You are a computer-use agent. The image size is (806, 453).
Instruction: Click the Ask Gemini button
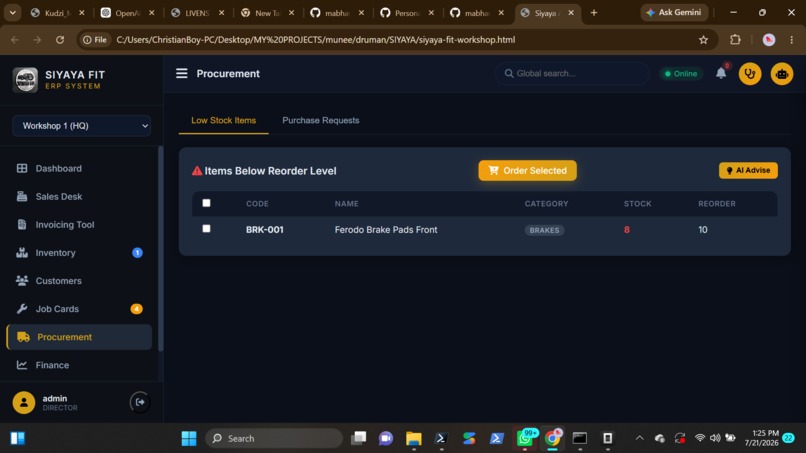click(674, 12)
